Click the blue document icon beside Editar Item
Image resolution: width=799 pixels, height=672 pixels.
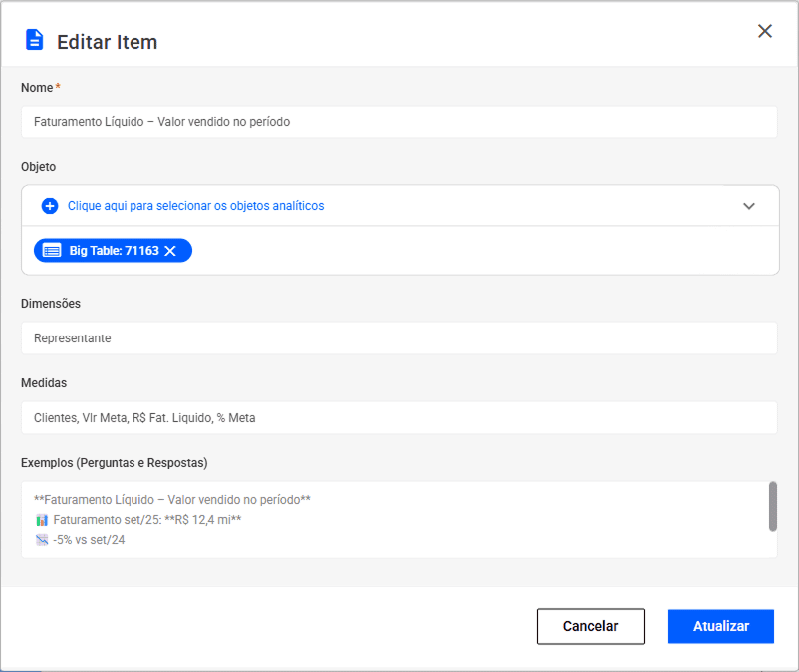tap(35, 40)
